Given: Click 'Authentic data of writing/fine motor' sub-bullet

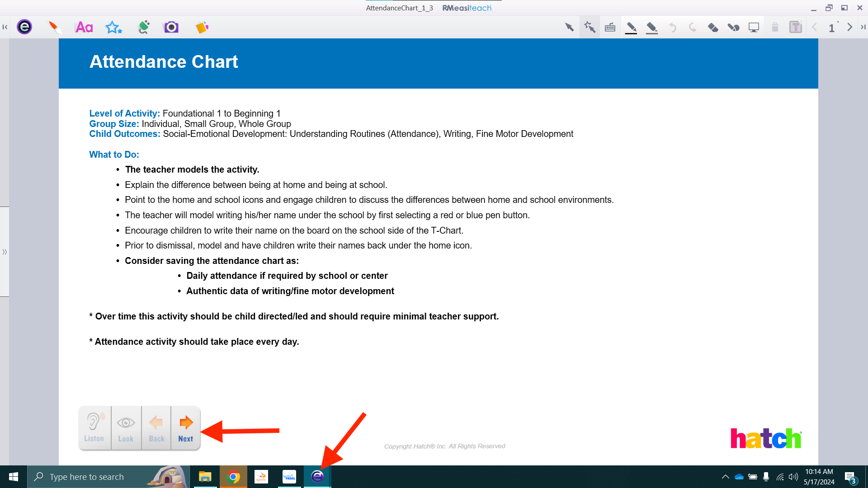Looking at the screenshot, I should (x=290, y=291).
